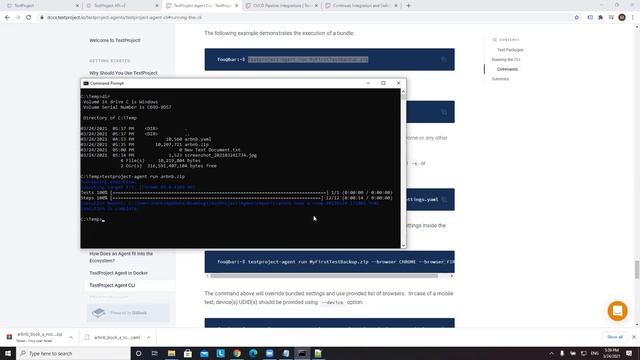
Task: Open the arbnb yaml downloaded file
Action: [x=117, y=337]
